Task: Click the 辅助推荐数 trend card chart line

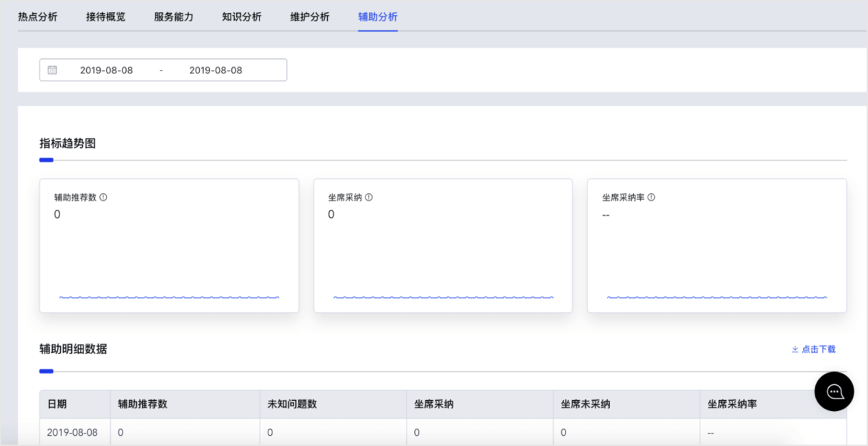Action: point(169,297)
